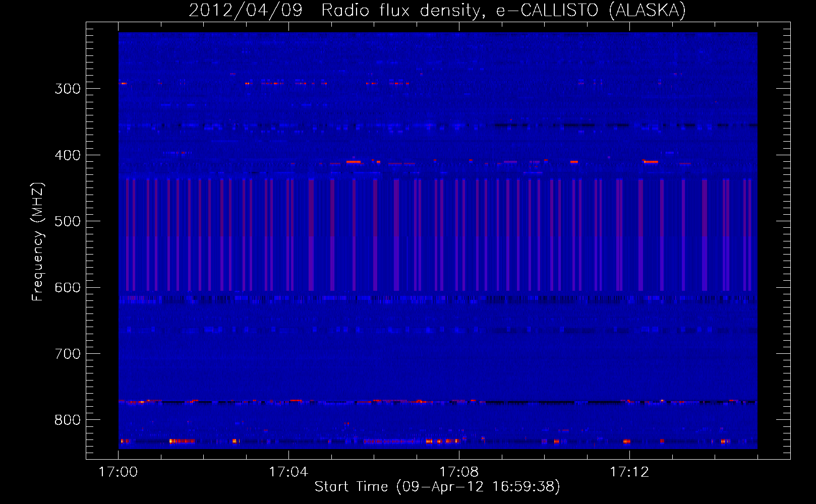Select the 'Frequency (MHZ)' axis label
The image size is (816, 504).
[38, 241]
